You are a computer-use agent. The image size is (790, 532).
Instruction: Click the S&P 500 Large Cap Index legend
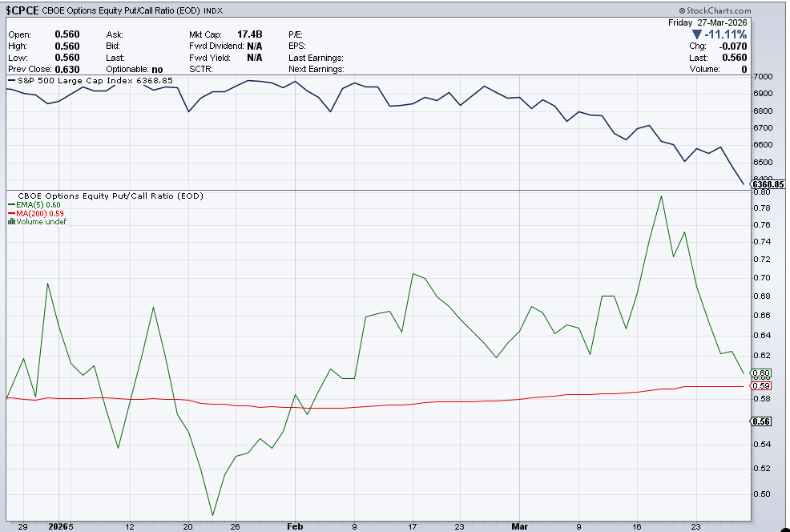tap(91, 81)
